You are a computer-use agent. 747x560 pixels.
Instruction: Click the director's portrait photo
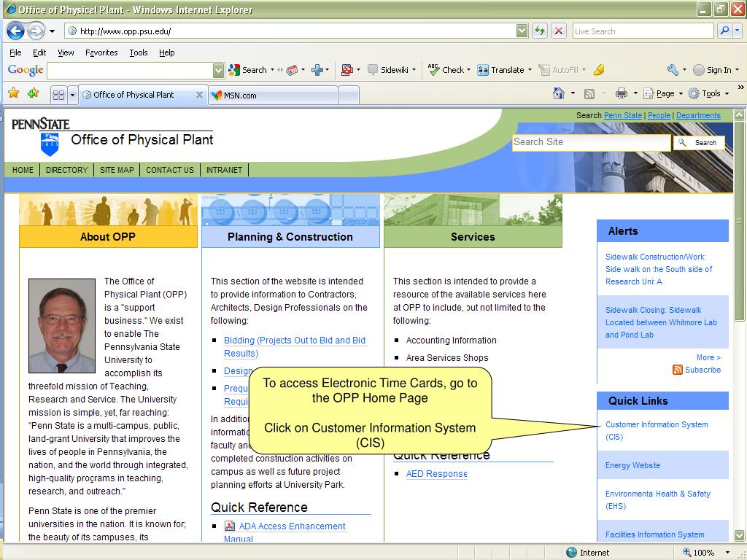click(x=62, y=326)
